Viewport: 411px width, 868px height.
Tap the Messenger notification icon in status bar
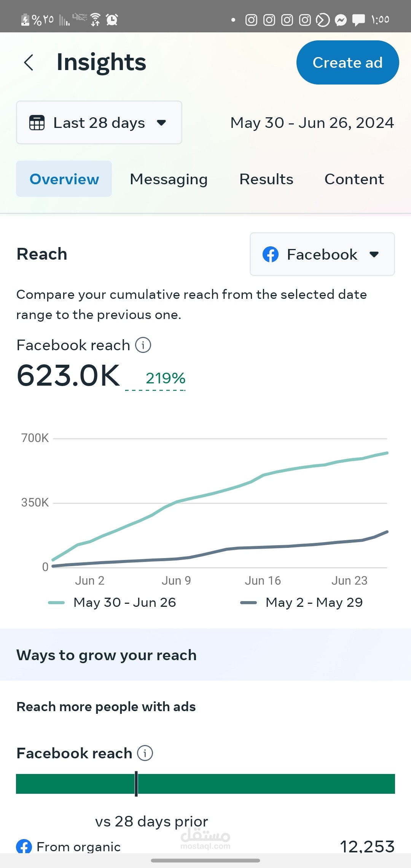[341, 20]
